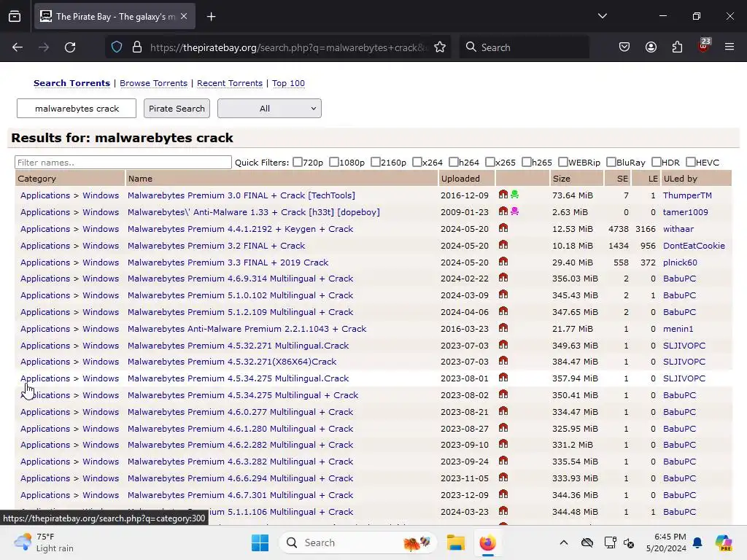Viewport: 747px width, 560px height.
Task: Open File Explorer from the taskbar
Action: [x=455, y=542]
